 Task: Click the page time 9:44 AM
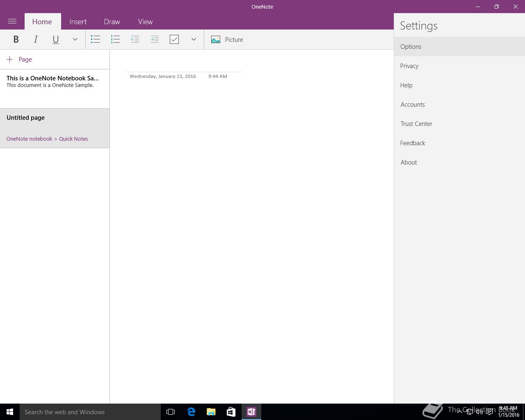coord(217,76)
